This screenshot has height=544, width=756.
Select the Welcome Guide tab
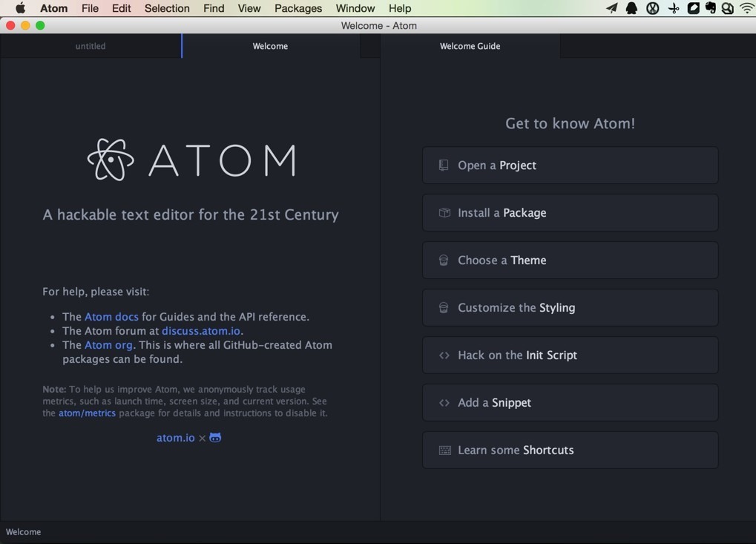[x=470, y=46]
